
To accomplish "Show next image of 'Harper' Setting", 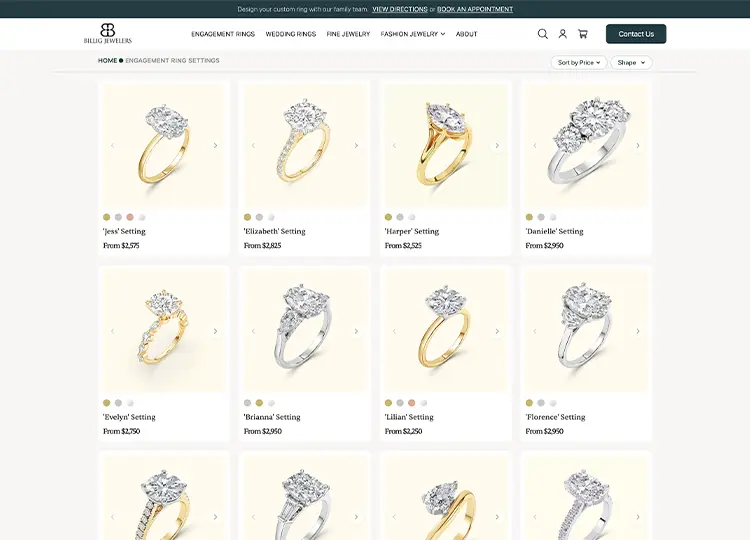I will tap(497, 145).
